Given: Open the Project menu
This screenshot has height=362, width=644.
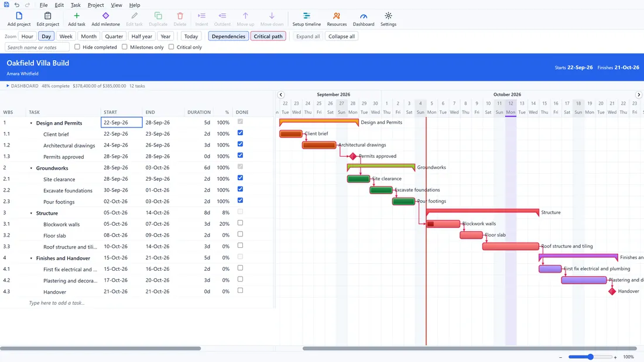Looking at the screenshot, I should [95, 5].
